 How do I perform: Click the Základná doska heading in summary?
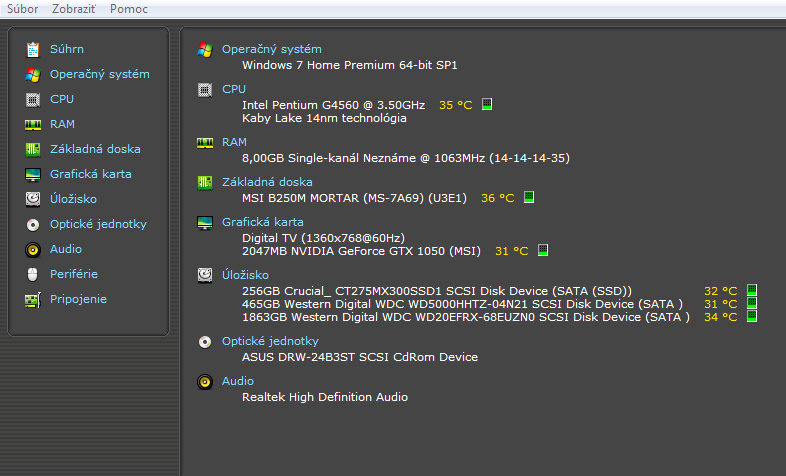[x=267, y=182]
